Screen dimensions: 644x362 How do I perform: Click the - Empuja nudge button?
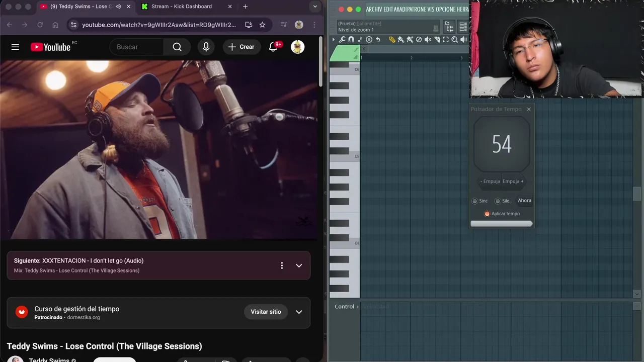490,182
